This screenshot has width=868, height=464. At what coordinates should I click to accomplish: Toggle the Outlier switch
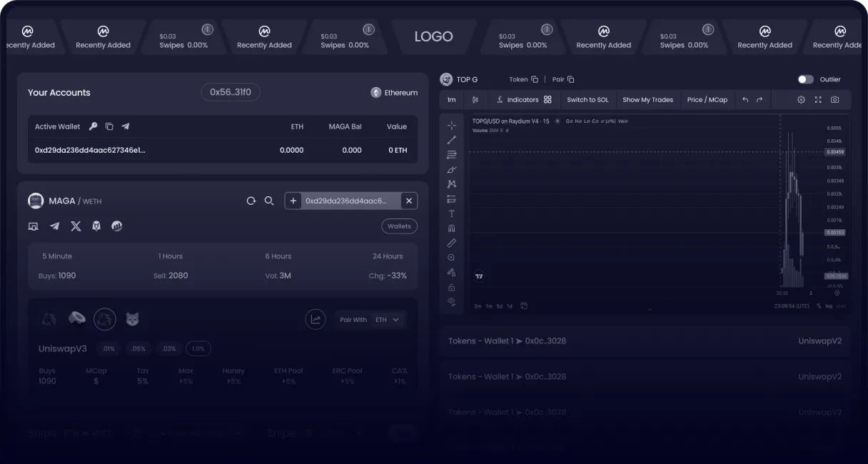[805, 79]
